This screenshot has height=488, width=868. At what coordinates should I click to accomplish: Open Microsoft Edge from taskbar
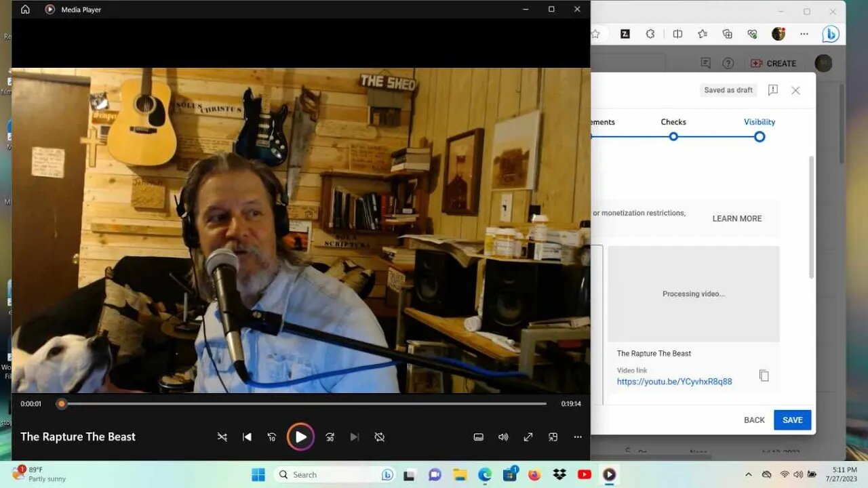(485, 474)
